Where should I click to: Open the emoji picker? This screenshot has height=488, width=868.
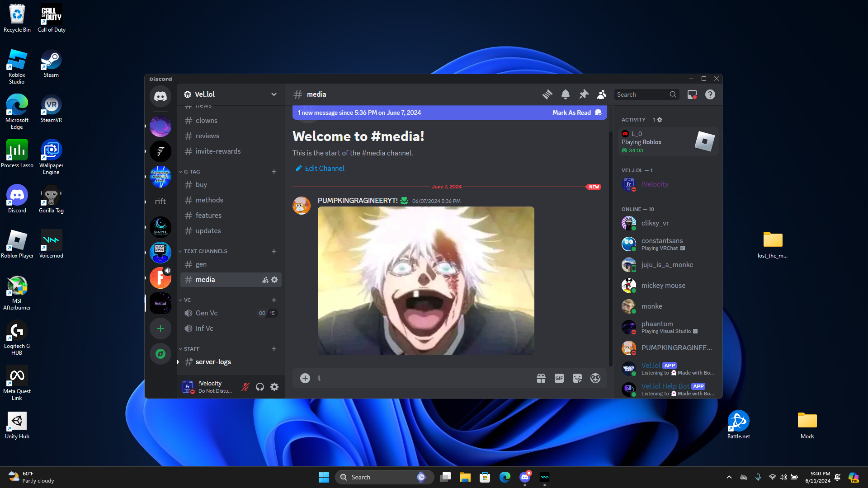click(x=595, y=378)
